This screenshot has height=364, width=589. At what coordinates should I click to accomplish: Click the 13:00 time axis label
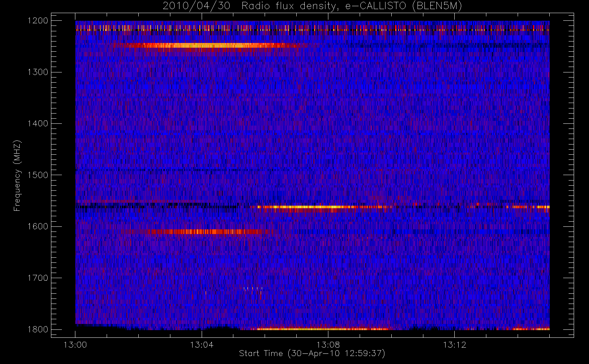(x=75, y=345)
